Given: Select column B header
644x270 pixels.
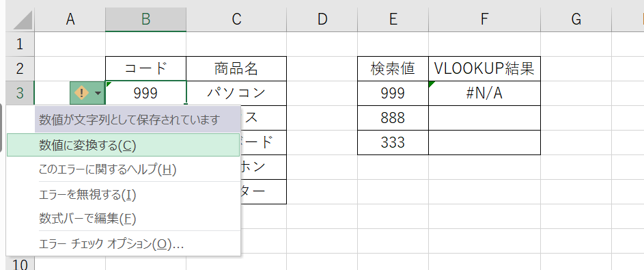Looking at the screenshot, I should pos(145,19).
